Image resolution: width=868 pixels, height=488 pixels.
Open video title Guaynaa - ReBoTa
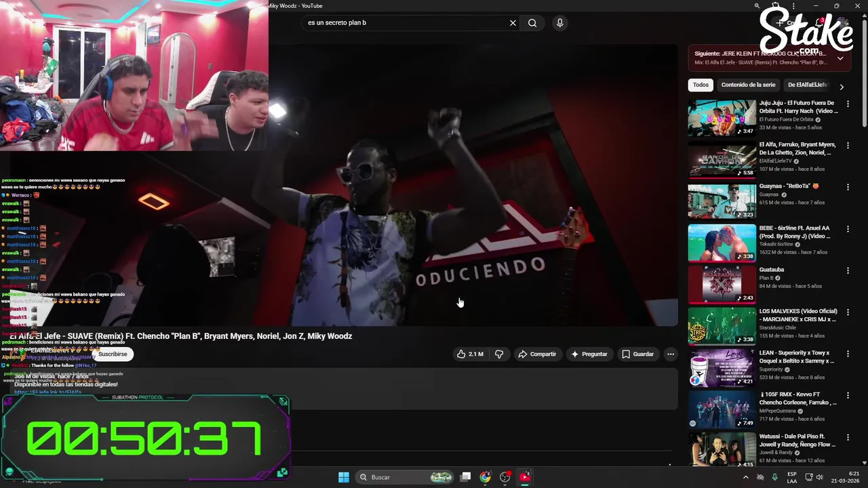tap(789, 186)
